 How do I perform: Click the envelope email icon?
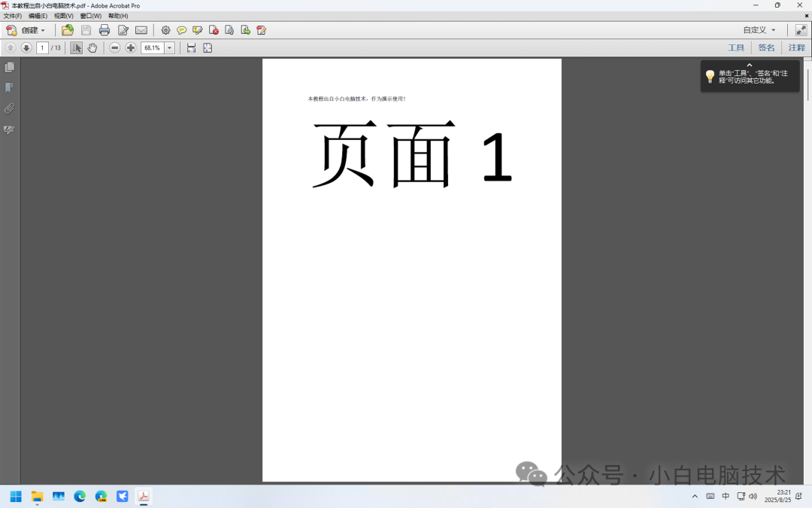click(141, 30)
